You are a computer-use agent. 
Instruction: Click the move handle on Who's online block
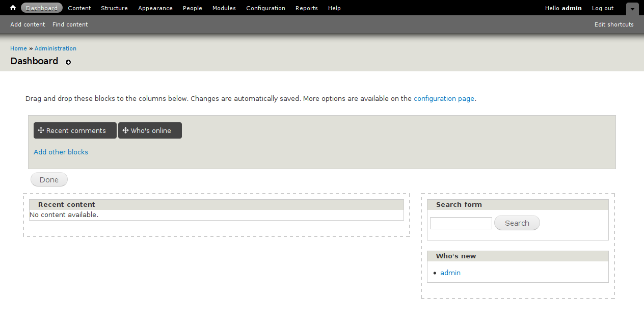pos(125,130)
